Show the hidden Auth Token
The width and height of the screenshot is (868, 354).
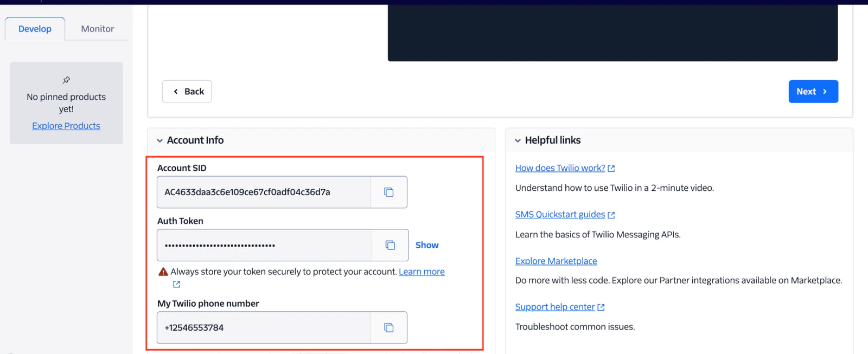pyautogui.click(x=427, y=245)
